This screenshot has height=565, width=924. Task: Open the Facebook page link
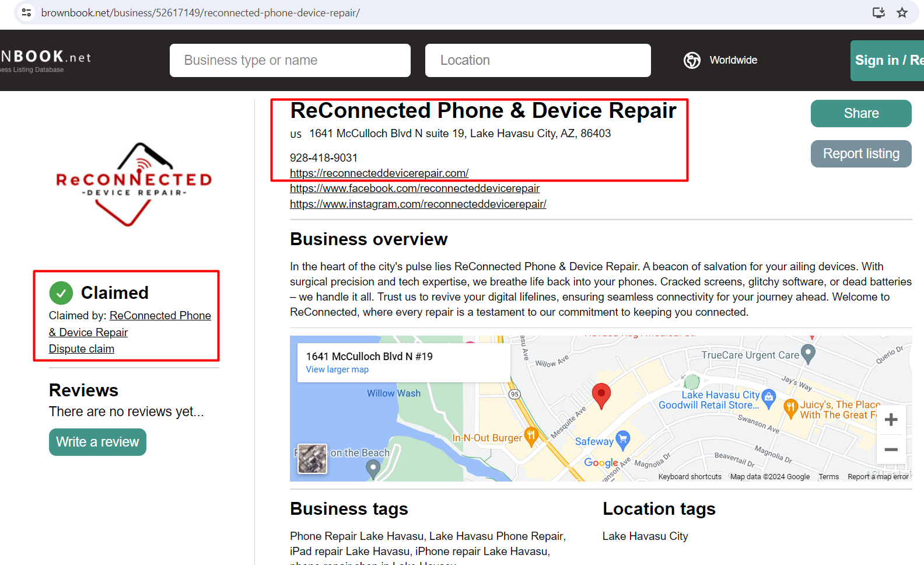pyautogui.click(x=415, y=189)
